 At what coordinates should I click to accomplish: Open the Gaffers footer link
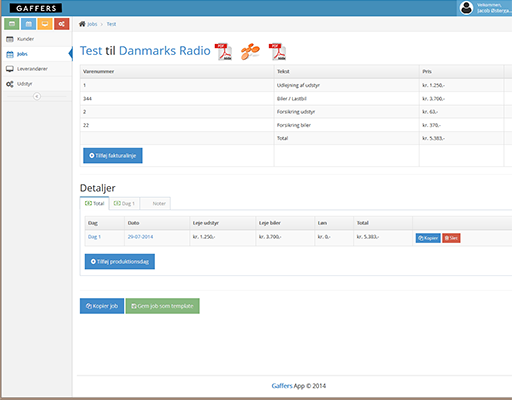282,386
